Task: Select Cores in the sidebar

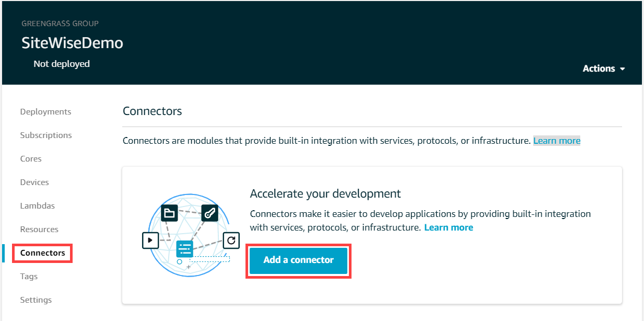Action: click(x=31, y=159)
